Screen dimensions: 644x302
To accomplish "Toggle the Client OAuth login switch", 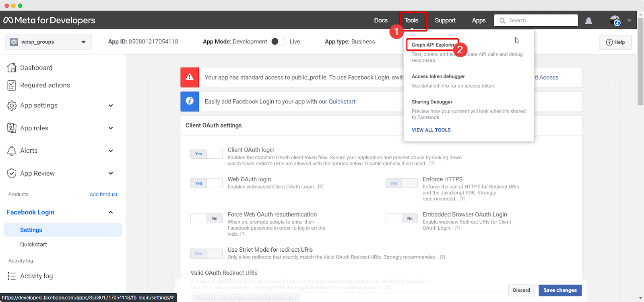I will coord(206,154).
